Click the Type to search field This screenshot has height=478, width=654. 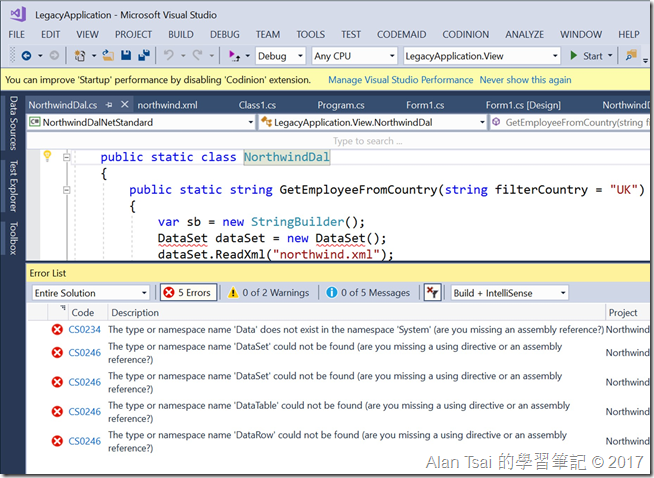338,141
